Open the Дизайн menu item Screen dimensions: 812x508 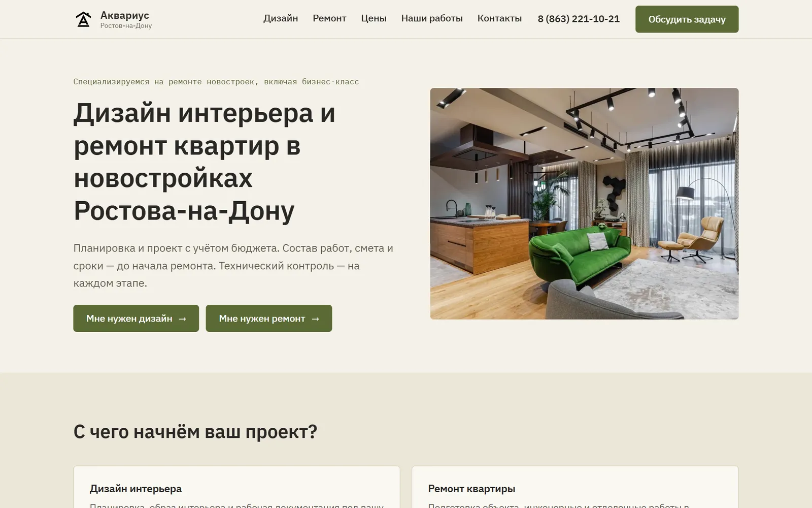point(281,19)
